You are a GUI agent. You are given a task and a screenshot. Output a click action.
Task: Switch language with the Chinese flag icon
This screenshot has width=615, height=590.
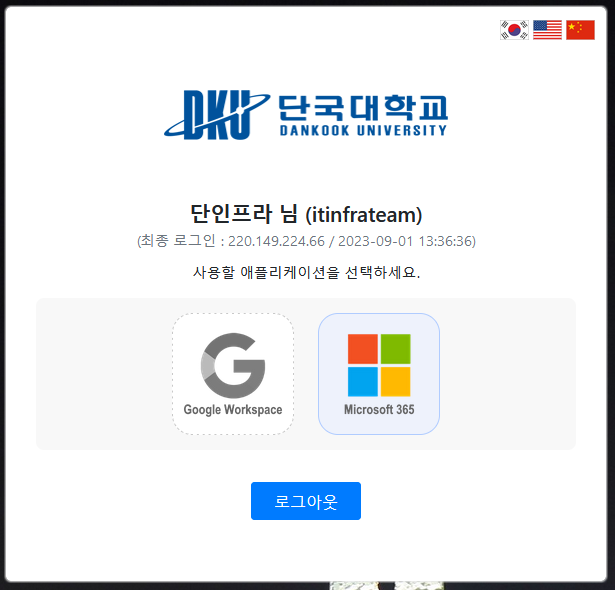580,30
